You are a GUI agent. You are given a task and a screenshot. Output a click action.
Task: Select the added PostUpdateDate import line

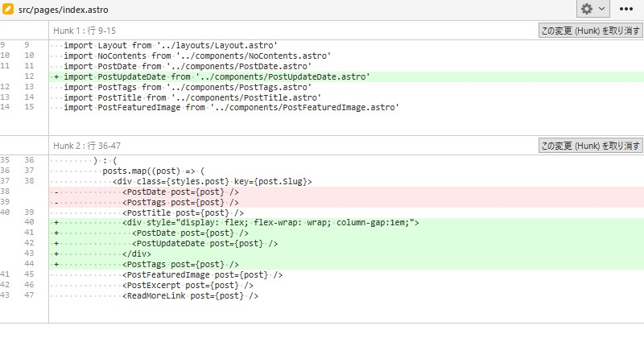pos(216,76)
